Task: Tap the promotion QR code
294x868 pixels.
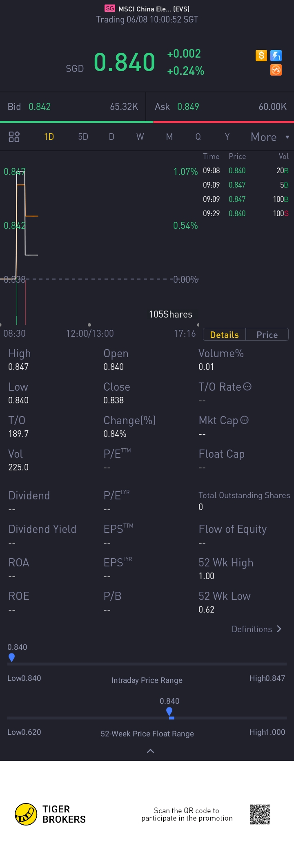Action: click(x=260, y=814)
